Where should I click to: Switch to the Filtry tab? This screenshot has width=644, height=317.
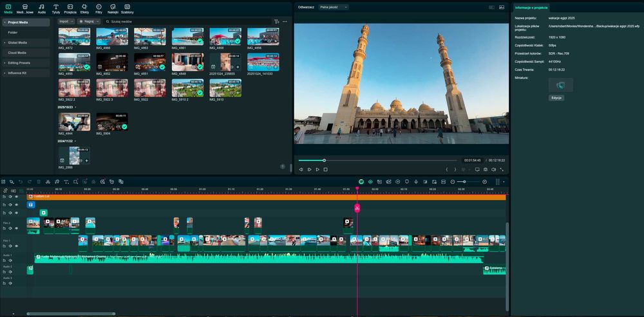[99, 9]
